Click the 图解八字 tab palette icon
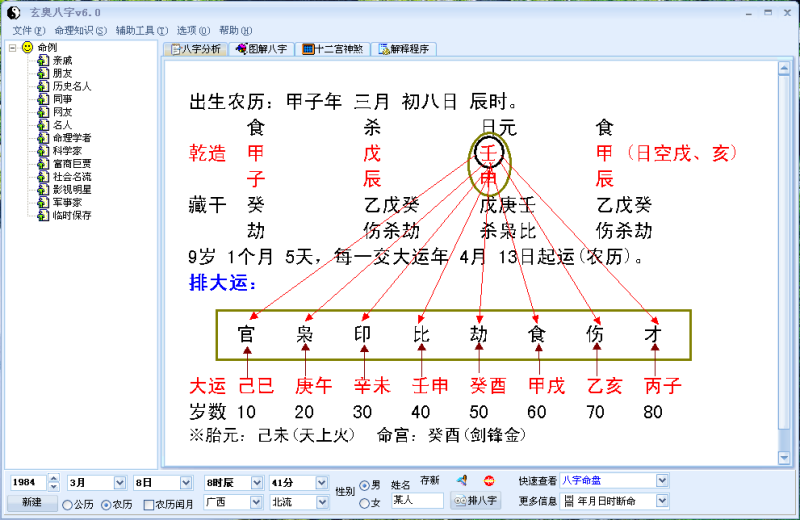This screenshot has height=520, width=800. pos(242,49)
